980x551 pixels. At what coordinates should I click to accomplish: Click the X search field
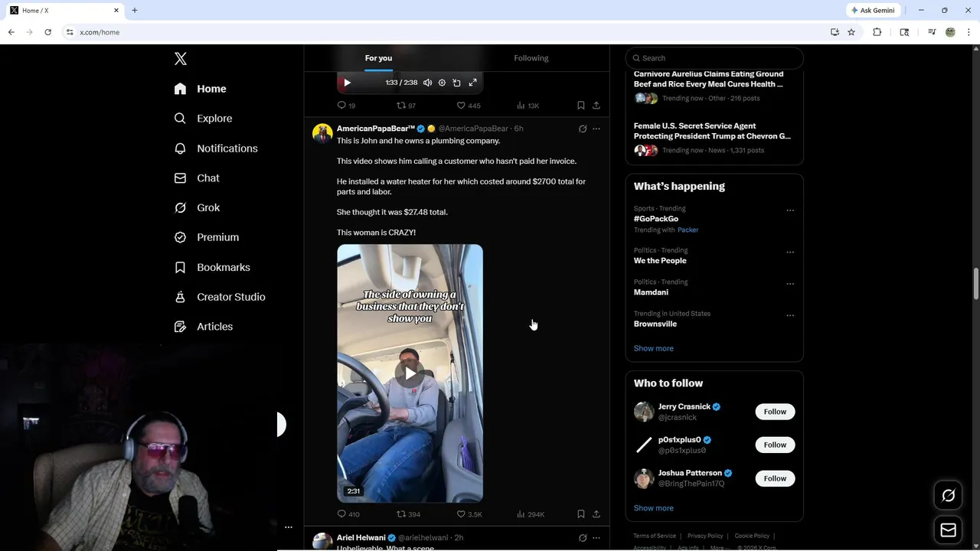tap(714, 58)
